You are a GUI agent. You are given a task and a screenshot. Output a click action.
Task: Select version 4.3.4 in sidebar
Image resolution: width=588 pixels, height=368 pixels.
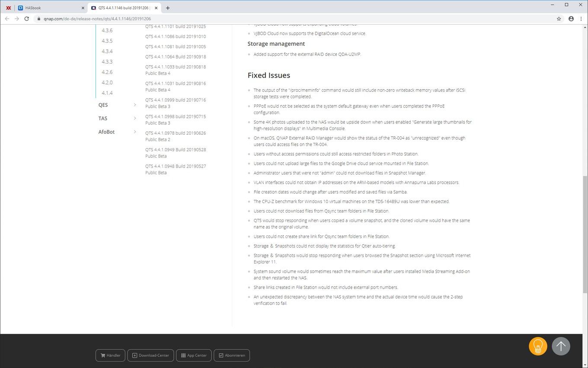[x=107, y=51]
